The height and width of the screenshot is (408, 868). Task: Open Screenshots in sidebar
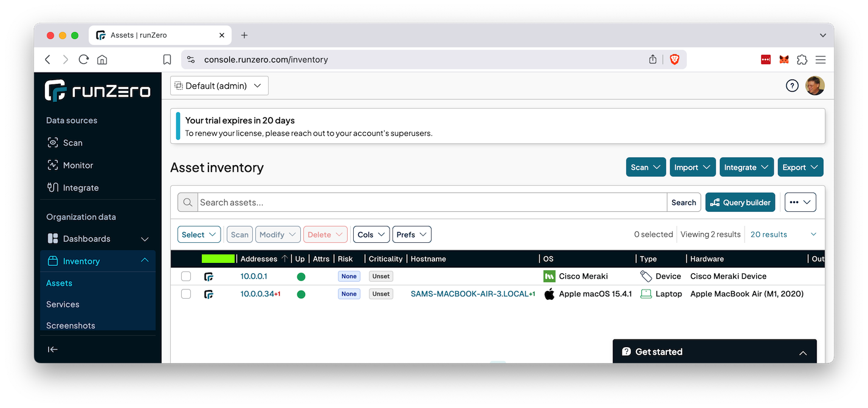pos(71,325)
